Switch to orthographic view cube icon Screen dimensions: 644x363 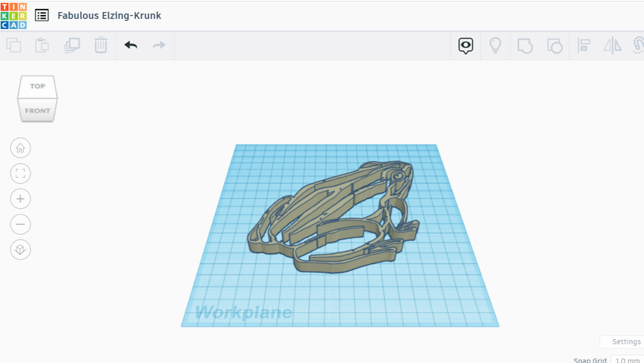(x=20, y=250)
